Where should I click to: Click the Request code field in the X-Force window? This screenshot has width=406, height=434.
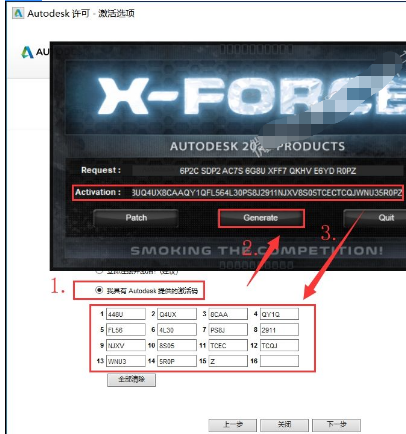click(268, 171)
